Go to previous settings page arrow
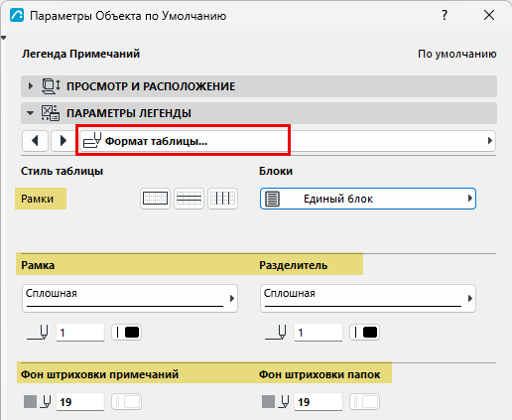Viewport: 512px width, 420px height. [x=35, y=141]
